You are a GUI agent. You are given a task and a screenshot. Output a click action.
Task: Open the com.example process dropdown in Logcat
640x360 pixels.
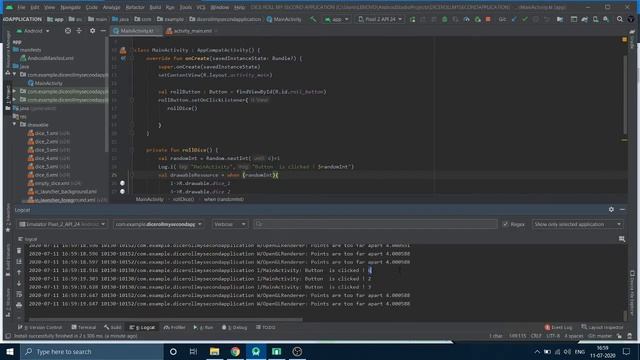click(158, 224)
